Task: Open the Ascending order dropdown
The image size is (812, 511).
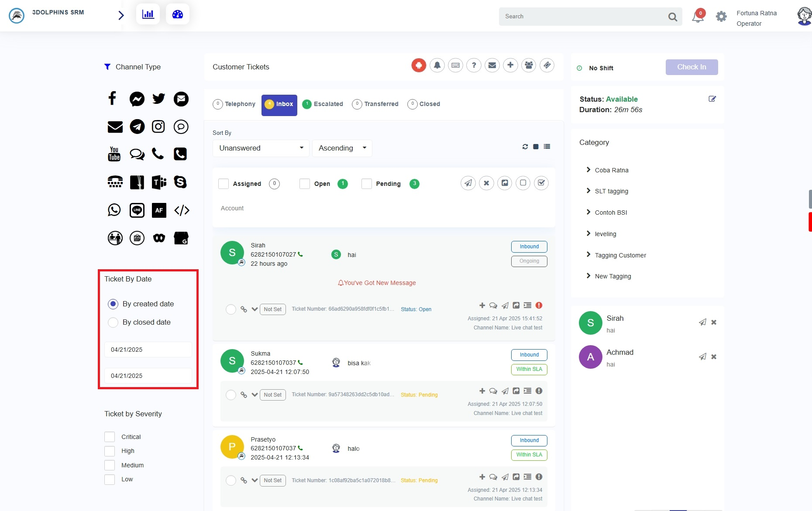Action: (342, 148)
